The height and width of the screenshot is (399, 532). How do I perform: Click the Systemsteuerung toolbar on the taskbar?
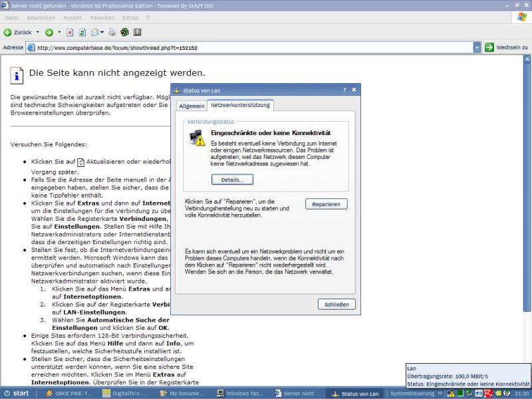[412, 394]
